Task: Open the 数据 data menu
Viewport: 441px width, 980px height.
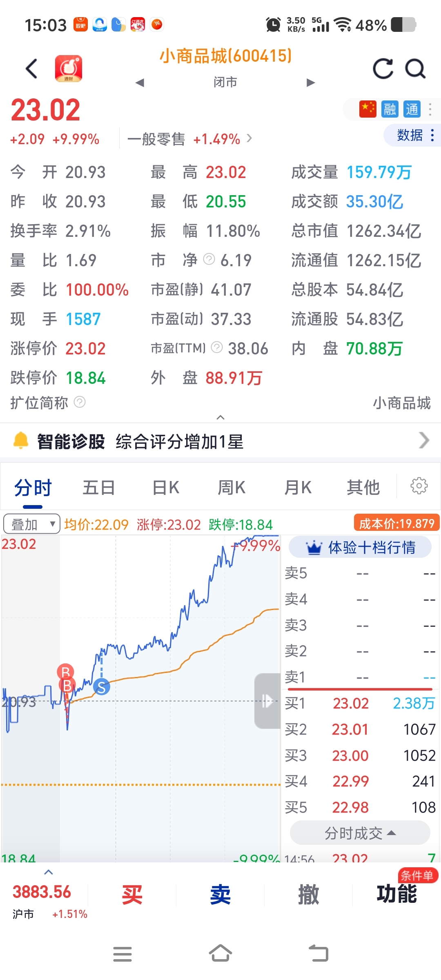Action: point(412,135)
